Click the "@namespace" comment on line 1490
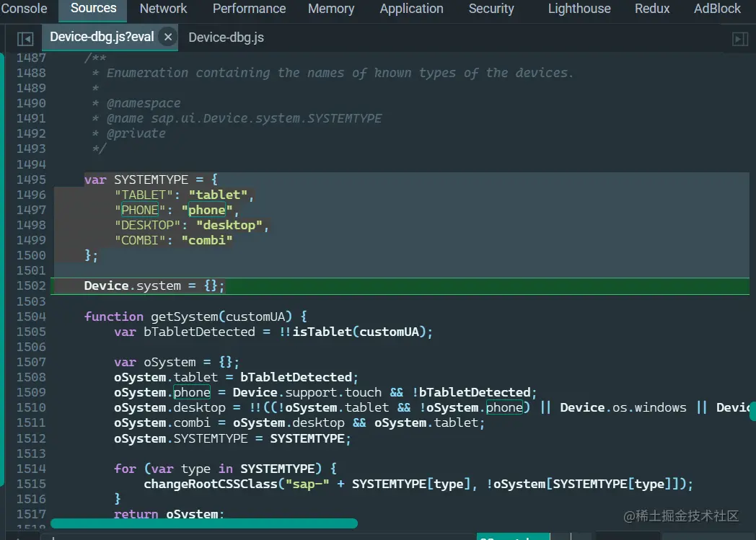 click(144, 103)
